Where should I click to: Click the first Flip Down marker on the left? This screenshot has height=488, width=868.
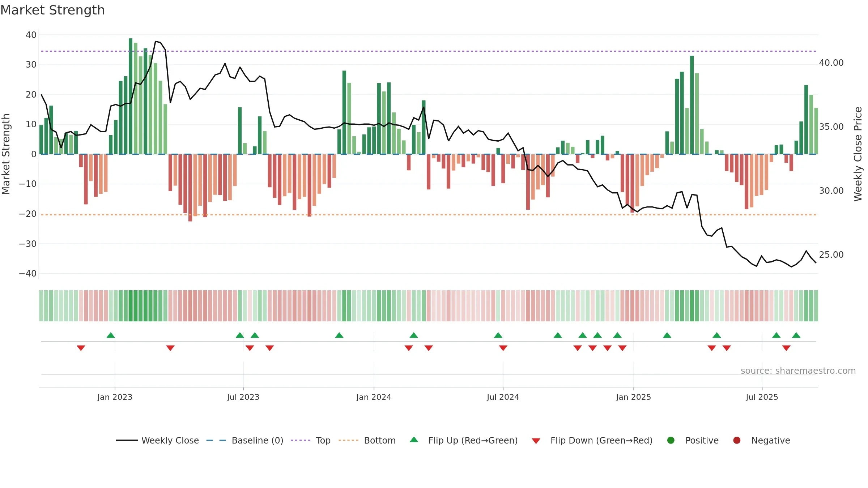81,348
